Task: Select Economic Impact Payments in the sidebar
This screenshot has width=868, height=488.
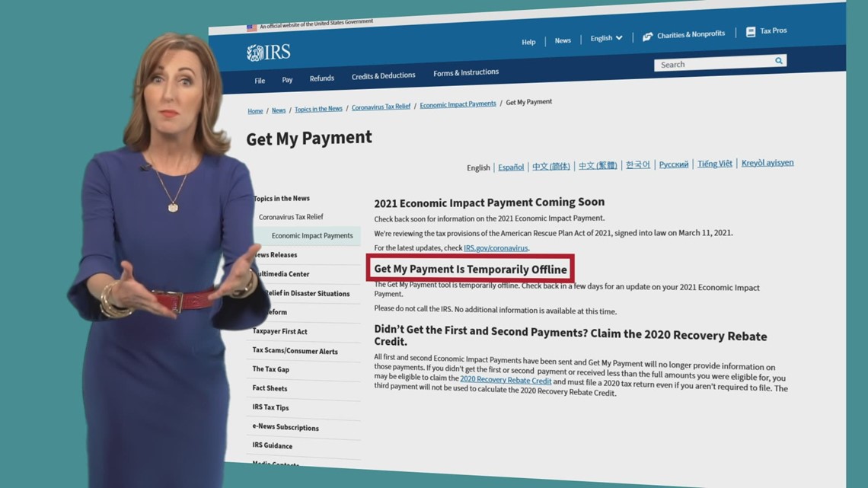Action: pyautogui.click(x=311, y=236)
